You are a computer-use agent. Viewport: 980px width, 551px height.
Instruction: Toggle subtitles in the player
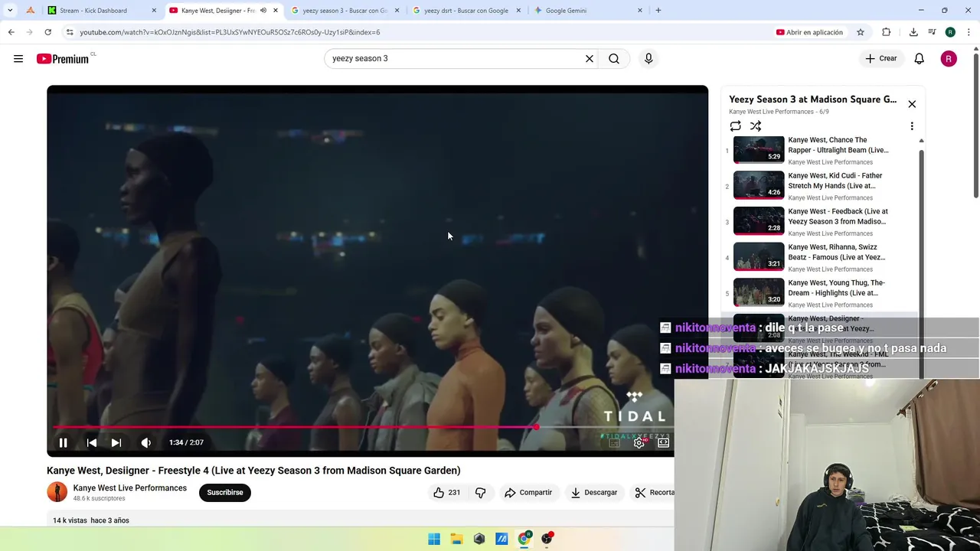point(614,442)
